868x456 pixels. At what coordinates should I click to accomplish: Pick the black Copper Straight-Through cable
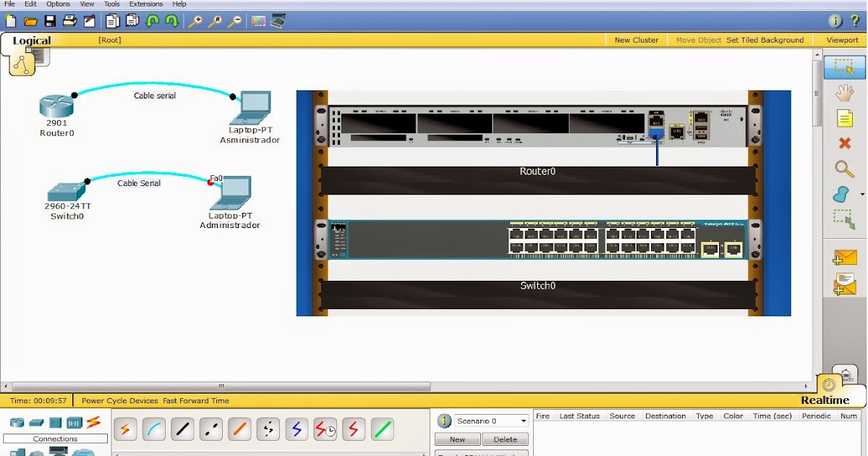[x=182, y=429]
